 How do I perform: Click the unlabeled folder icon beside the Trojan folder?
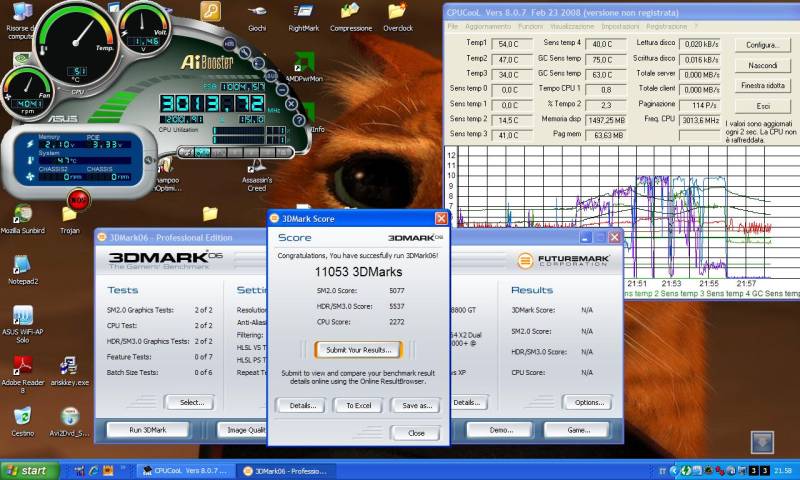tap(210, 213)
